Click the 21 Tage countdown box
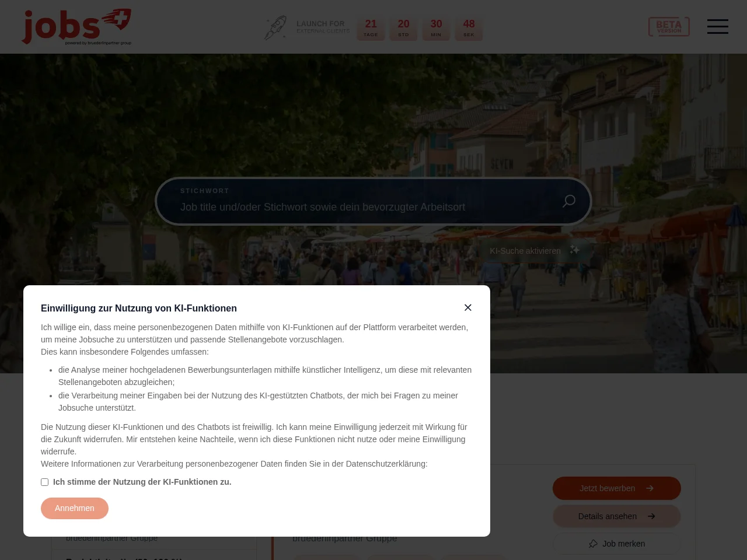This screenshot has width=747, height=560. pos(371,28)
